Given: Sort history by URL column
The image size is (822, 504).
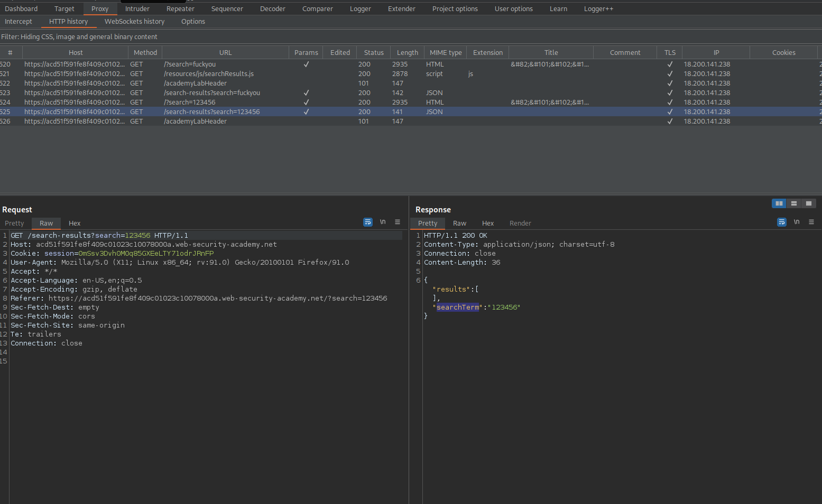Looking at the screenshot, I should click(226, 53).
